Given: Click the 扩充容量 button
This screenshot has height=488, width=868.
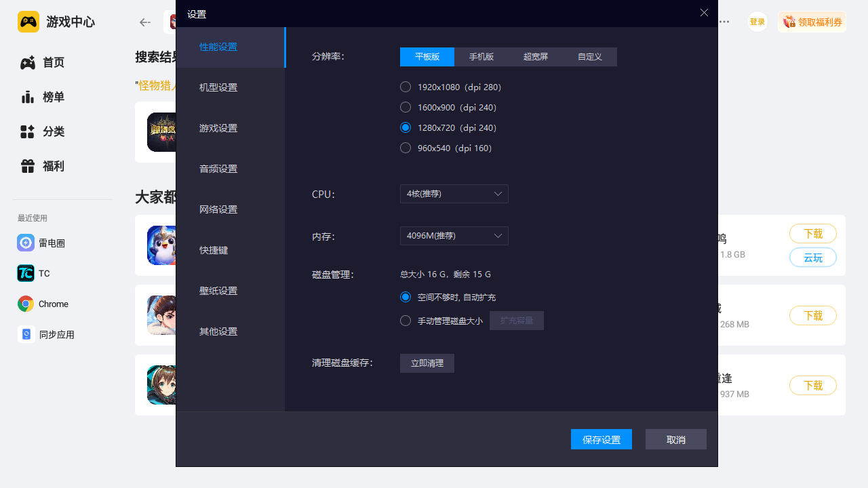Looking at the screenshot, I should (517, 321).
